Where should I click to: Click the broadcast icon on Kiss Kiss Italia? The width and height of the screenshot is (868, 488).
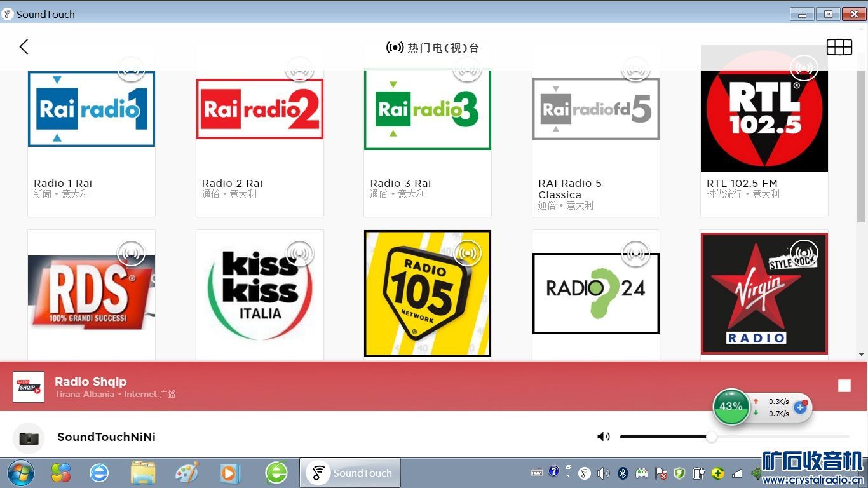[300, 254]
